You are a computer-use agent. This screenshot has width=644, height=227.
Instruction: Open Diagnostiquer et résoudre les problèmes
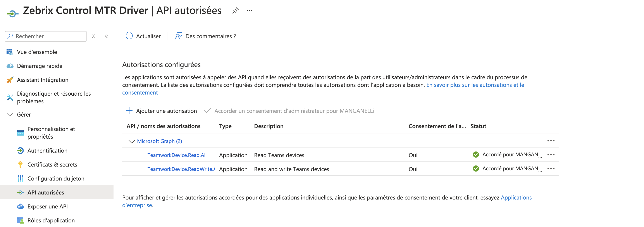(x=54, y=97)
